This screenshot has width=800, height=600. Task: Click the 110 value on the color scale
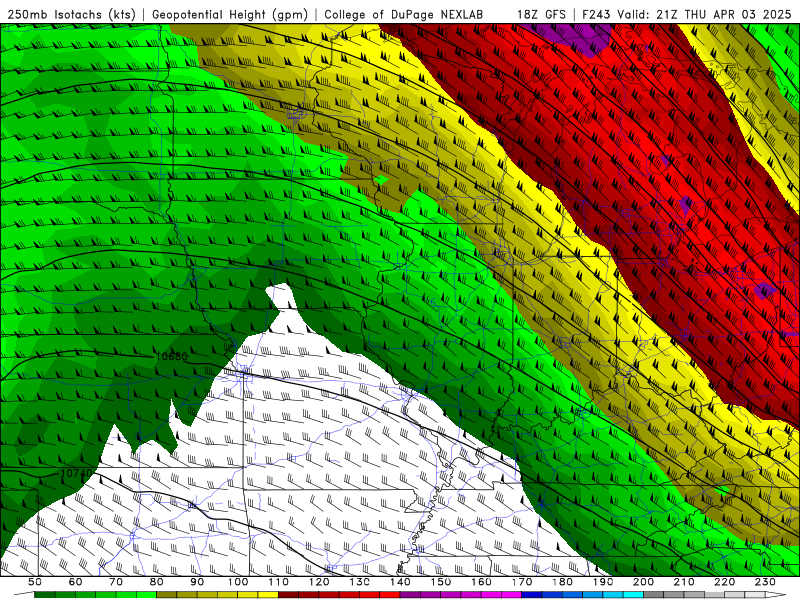[x=279, y=582]
